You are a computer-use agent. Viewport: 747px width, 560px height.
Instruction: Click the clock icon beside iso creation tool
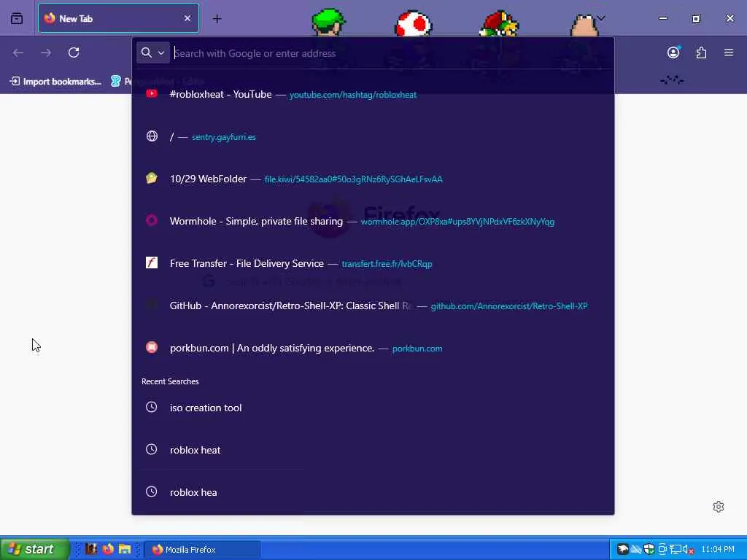152,407
